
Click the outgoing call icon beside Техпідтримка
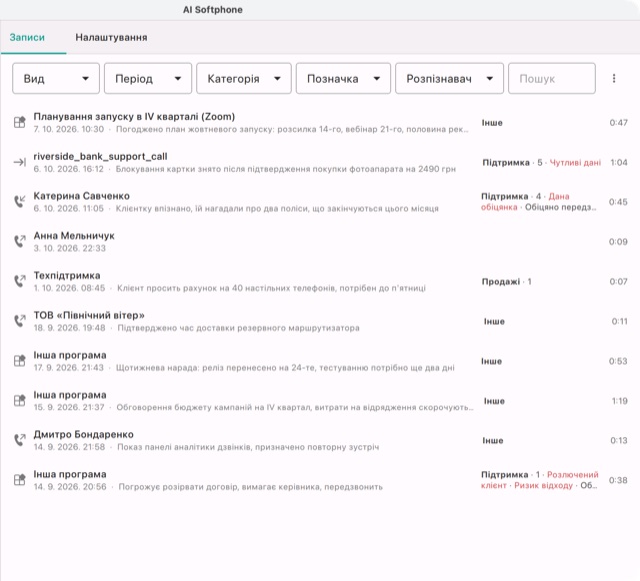(x=20, y=281)
